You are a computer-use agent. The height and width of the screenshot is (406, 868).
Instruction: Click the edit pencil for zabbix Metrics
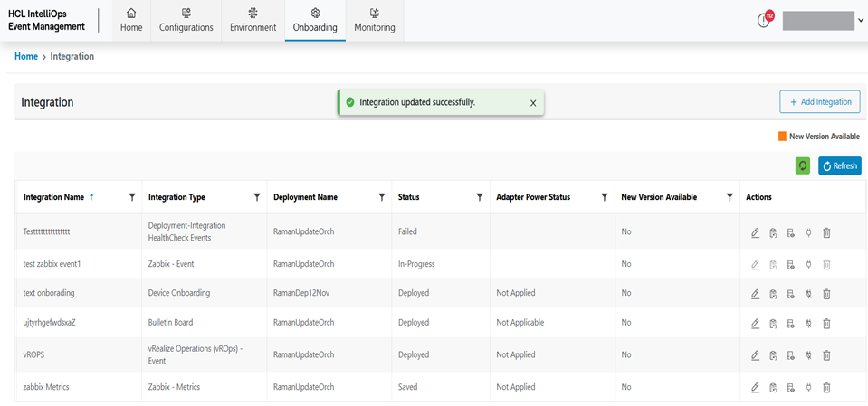tap(755, 387)
